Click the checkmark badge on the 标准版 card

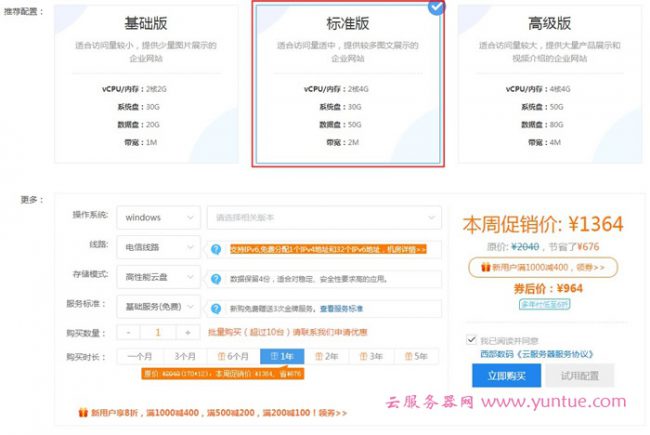point(436,7)
